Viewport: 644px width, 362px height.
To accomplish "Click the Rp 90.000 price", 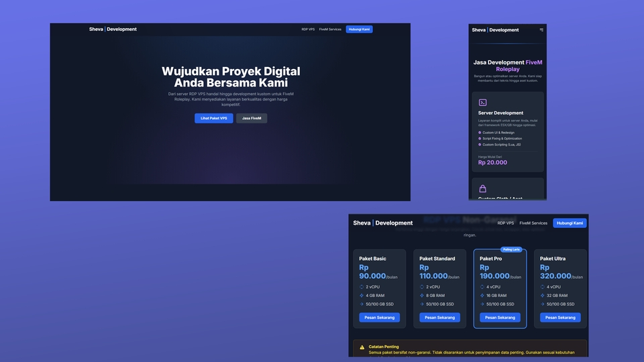I will pos(372,271).
